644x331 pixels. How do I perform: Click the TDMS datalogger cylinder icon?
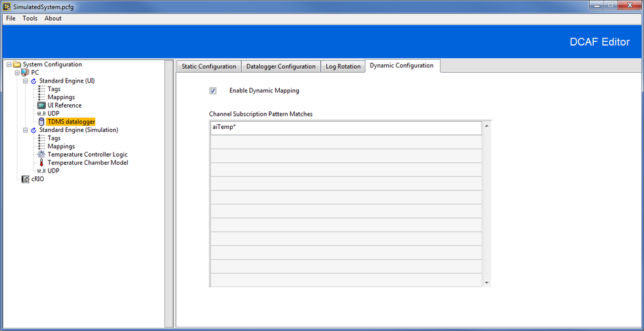[41, 122]
